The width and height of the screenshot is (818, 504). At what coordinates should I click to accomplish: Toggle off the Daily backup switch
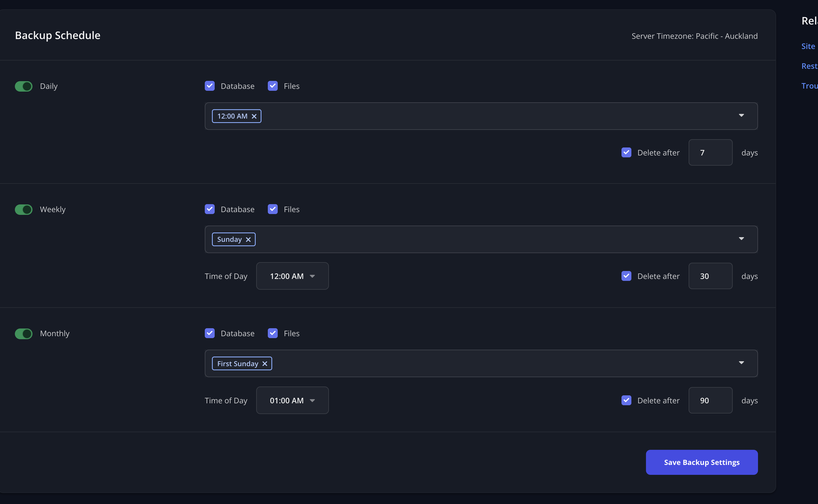[24, 86]
